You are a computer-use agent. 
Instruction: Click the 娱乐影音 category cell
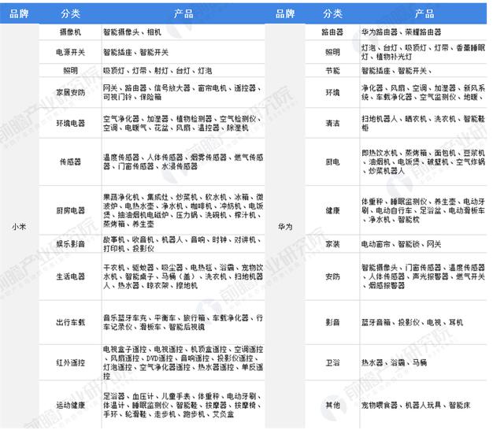(69, 245)
